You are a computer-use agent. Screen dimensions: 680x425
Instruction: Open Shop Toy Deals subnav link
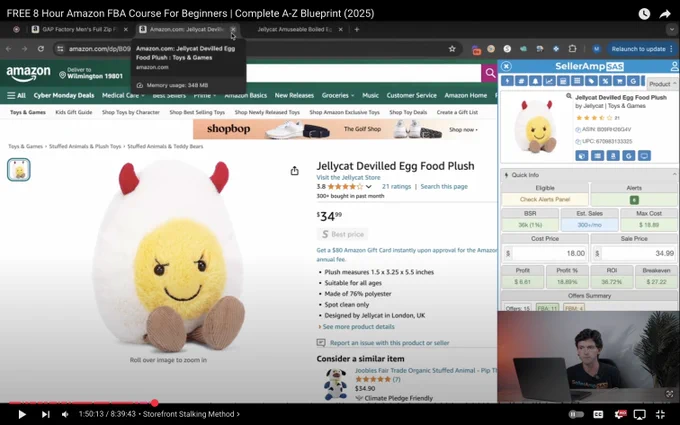point(408,112)
